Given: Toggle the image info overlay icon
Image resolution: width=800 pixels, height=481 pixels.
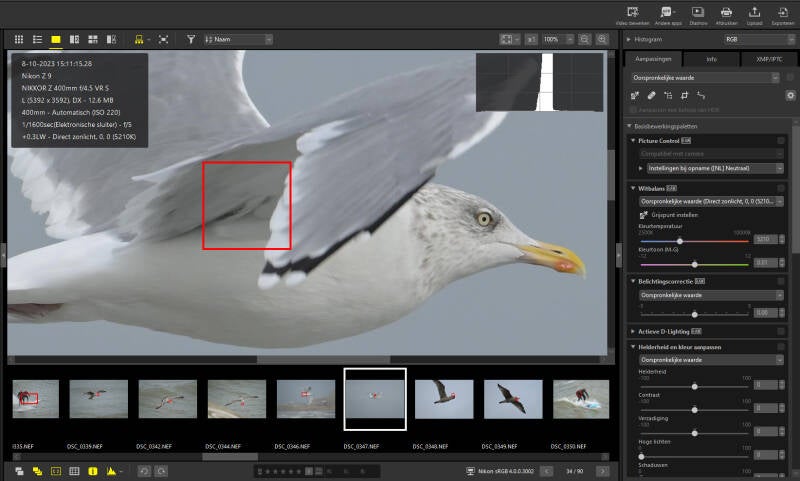Looking at the screenshot, I should pyautogui.click(x=93, y=471).
